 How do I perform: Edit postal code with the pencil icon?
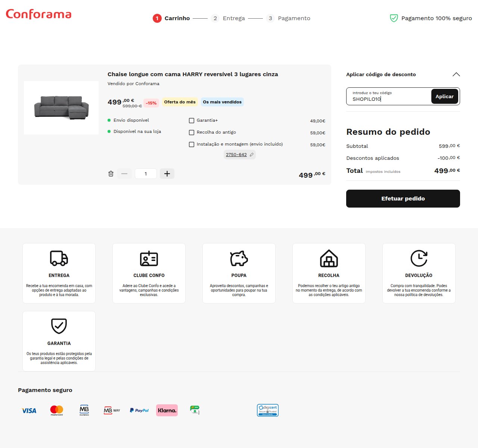252,155
